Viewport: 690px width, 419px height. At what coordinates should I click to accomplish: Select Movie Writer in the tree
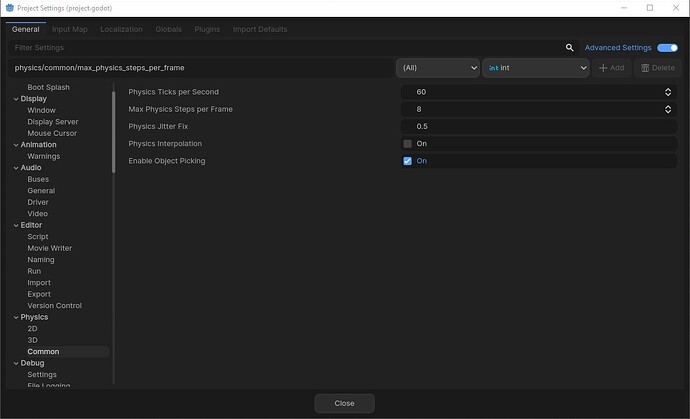pos(50,248)
